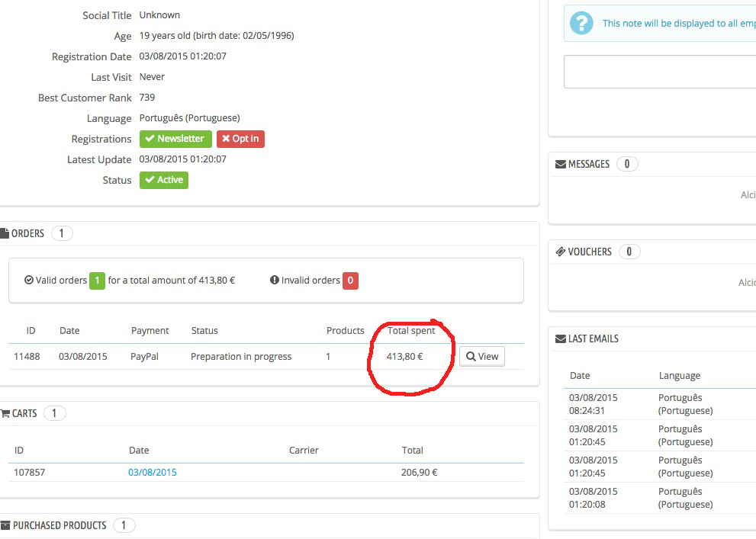Viewport: 756px width, 539px height.
Task: Click the Purchased Products archive icon
Action: click(5, 525)
